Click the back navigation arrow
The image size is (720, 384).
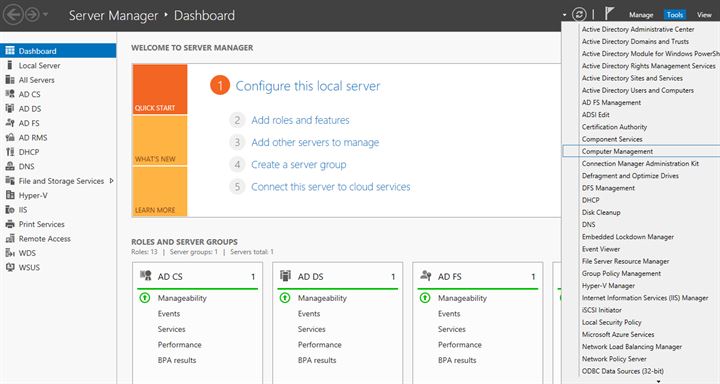coord(13,15)
